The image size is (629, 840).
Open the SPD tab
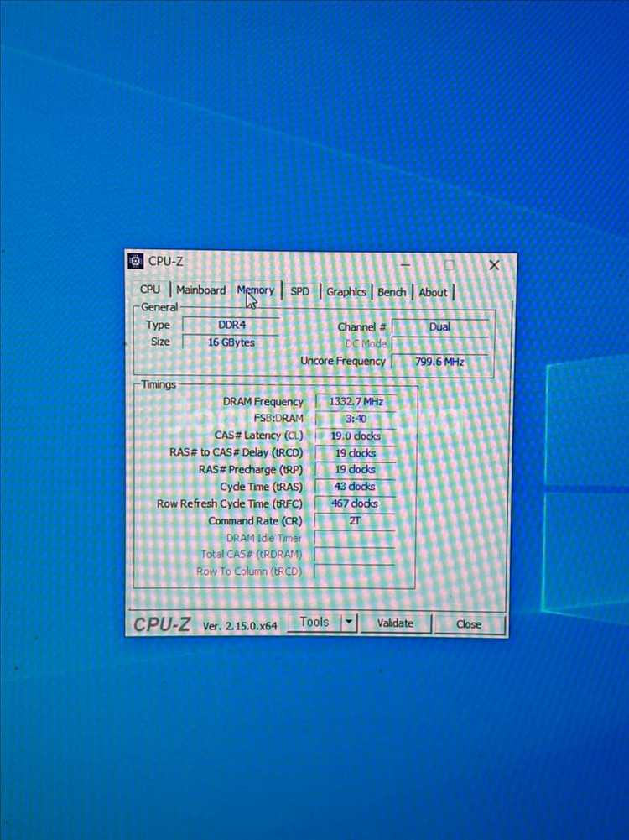click(x=299, y=291)
